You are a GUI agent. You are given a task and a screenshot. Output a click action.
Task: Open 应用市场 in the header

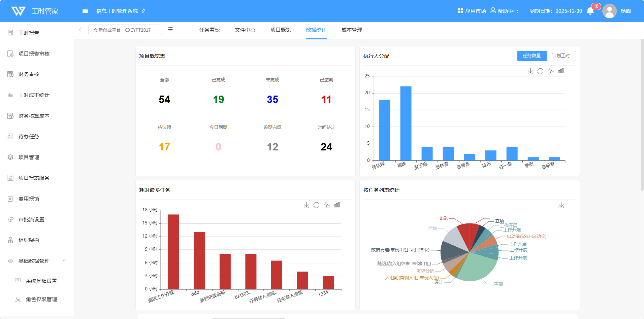point(472,11)
